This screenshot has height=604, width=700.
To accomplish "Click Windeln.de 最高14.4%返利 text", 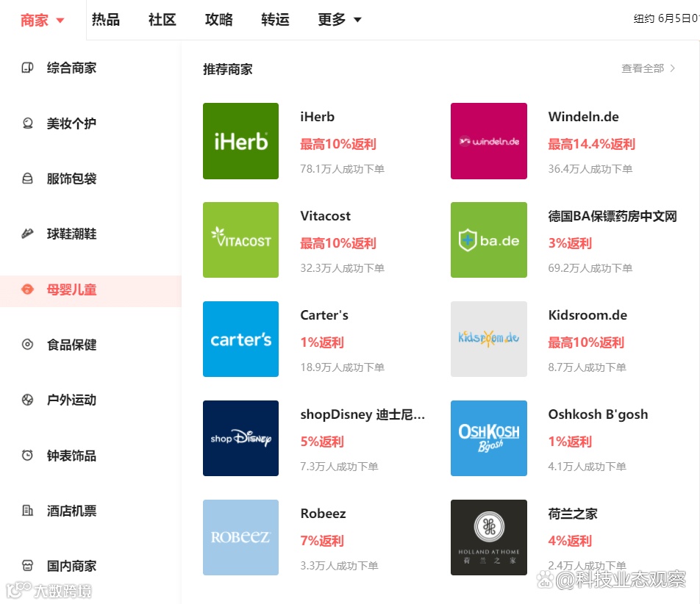I will [591, 144].
